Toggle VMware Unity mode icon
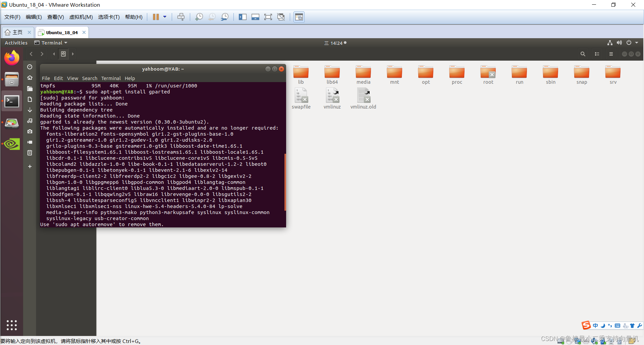This screenshot has width=644, height=345. 281,17
